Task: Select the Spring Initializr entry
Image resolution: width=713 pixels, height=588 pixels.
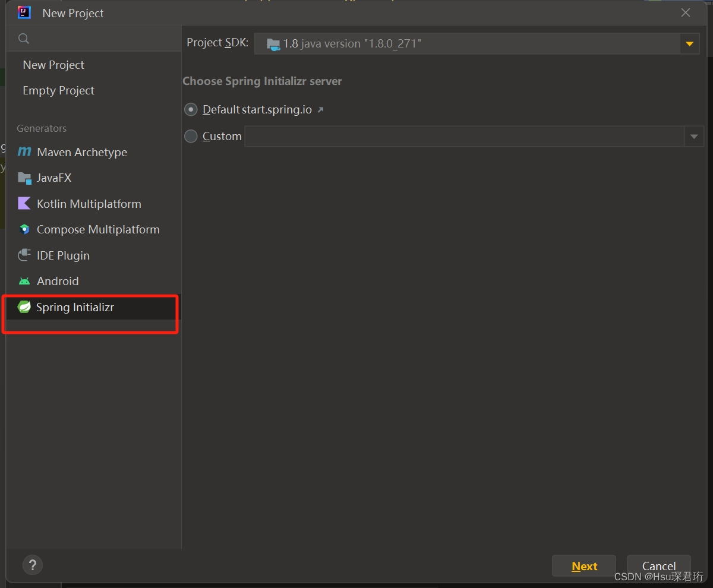Action: [94, 307]
